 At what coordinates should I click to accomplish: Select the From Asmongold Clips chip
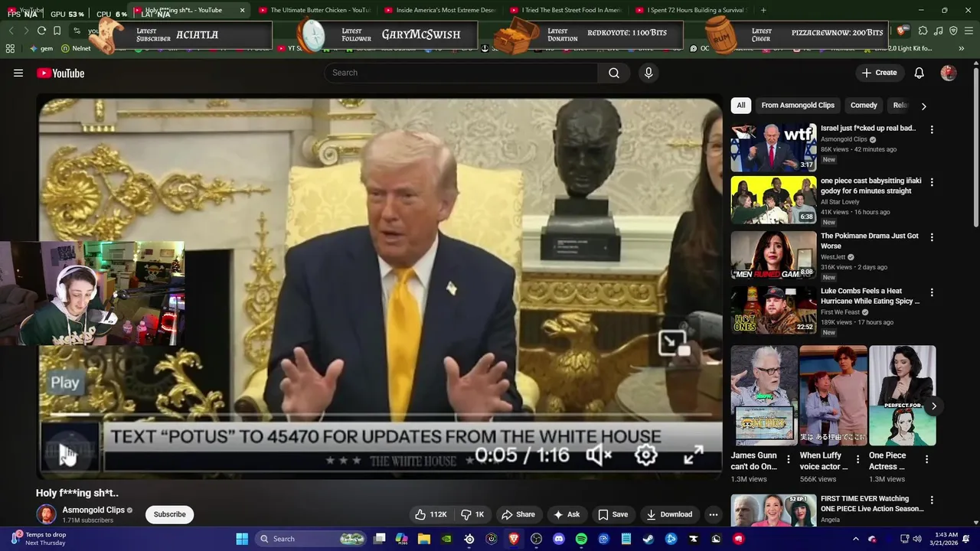[x=798, y=105]
